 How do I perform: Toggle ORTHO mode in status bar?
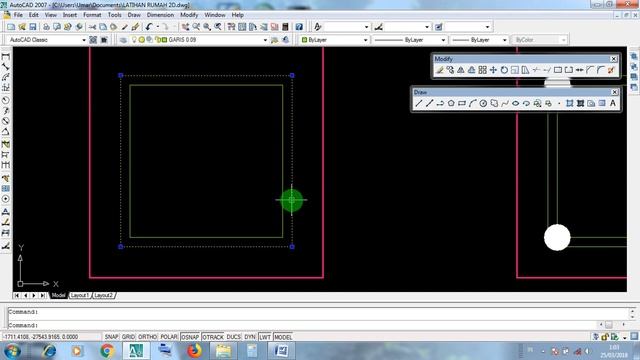click(x=147, y=337)
